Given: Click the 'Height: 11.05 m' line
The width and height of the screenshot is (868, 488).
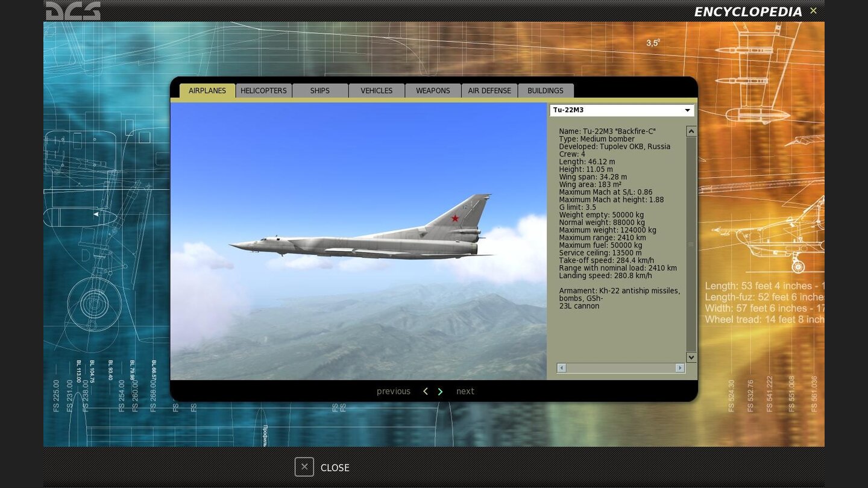Looking at the screenshot, I should [587, 169].
